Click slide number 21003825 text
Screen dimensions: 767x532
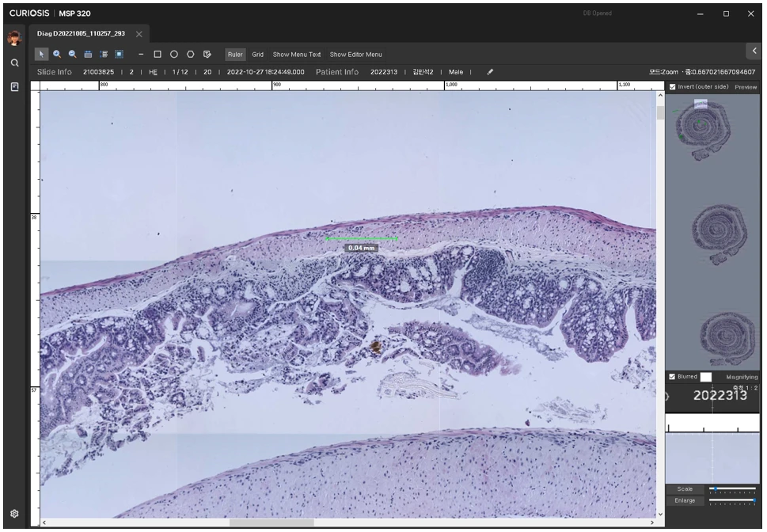click(x=98, y=72)
